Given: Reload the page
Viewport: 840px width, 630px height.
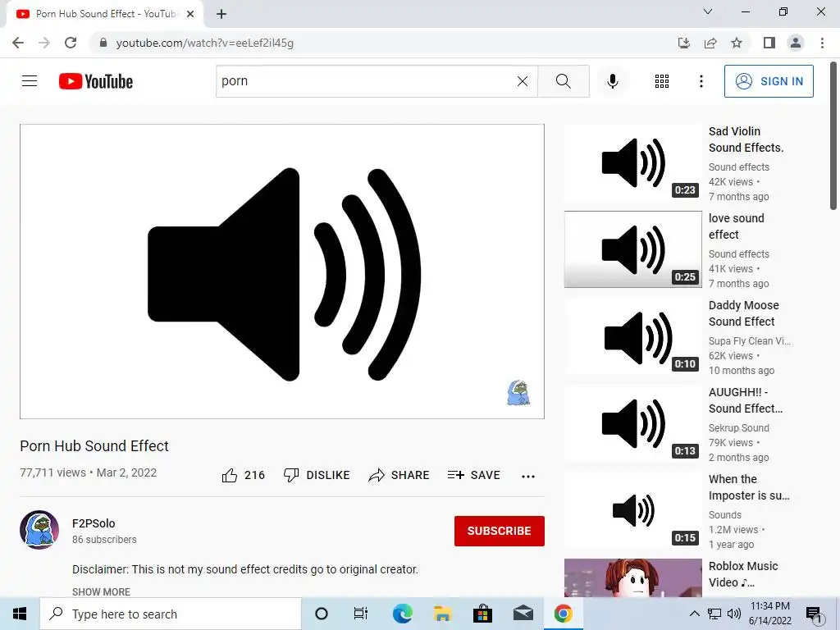Looking at the screenshot, I should coord(71,43).
